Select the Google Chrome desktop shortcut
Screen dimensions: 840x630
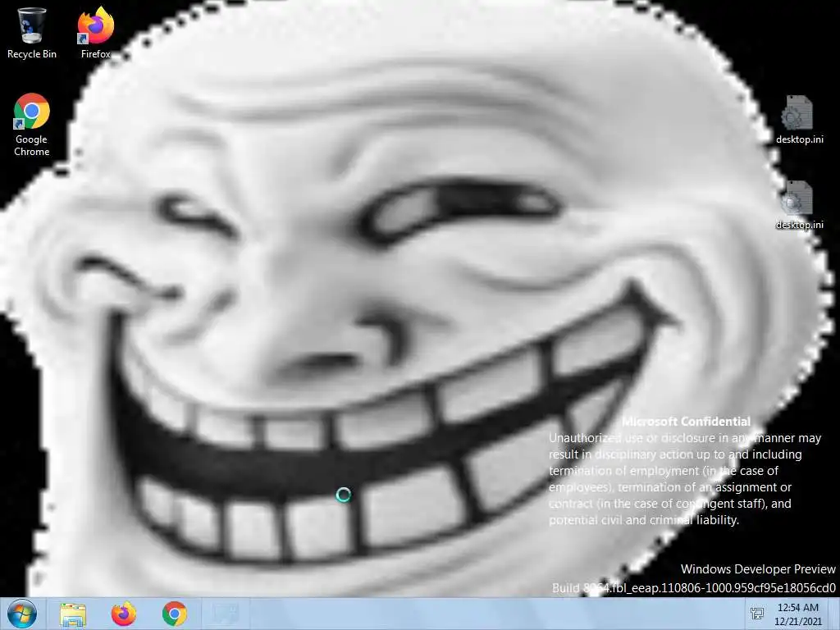(32, 125)
